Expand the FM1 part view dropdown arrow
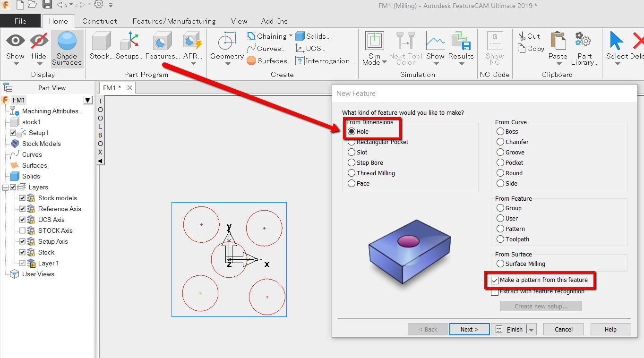This screenshot has width=644, height=358. click(x=88, y=100)
